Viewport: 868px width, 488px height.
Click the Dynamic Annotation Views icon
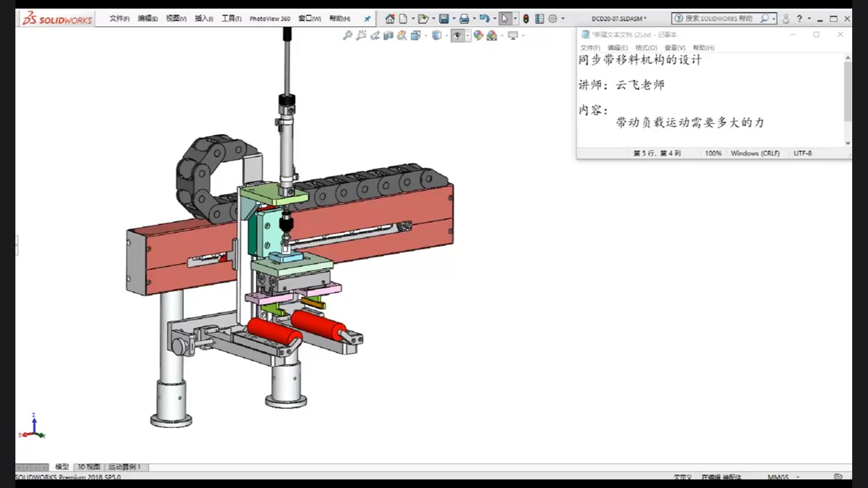pos(401,35)
